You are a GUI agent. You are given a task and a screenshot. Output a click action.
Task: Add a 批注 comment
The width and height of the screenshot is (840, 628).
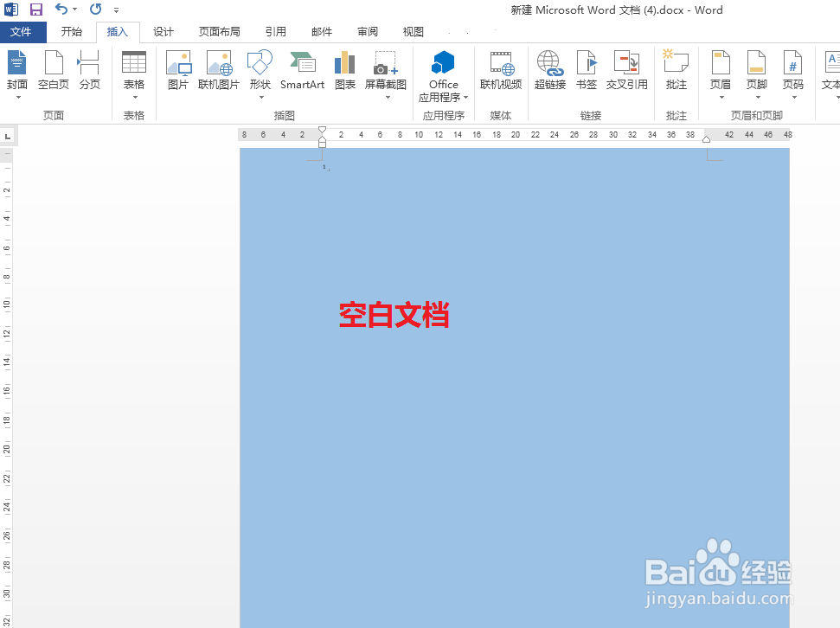(676, 70)
